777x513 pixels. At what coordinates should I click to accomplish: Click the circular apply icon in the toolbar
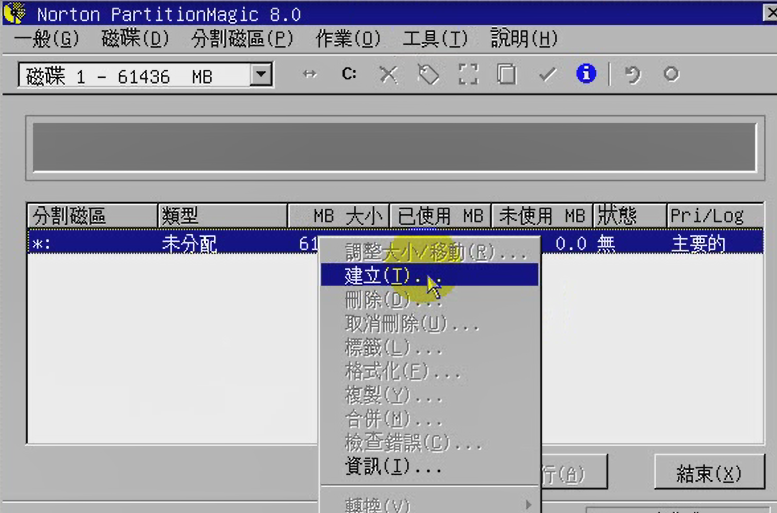(671, 74)
